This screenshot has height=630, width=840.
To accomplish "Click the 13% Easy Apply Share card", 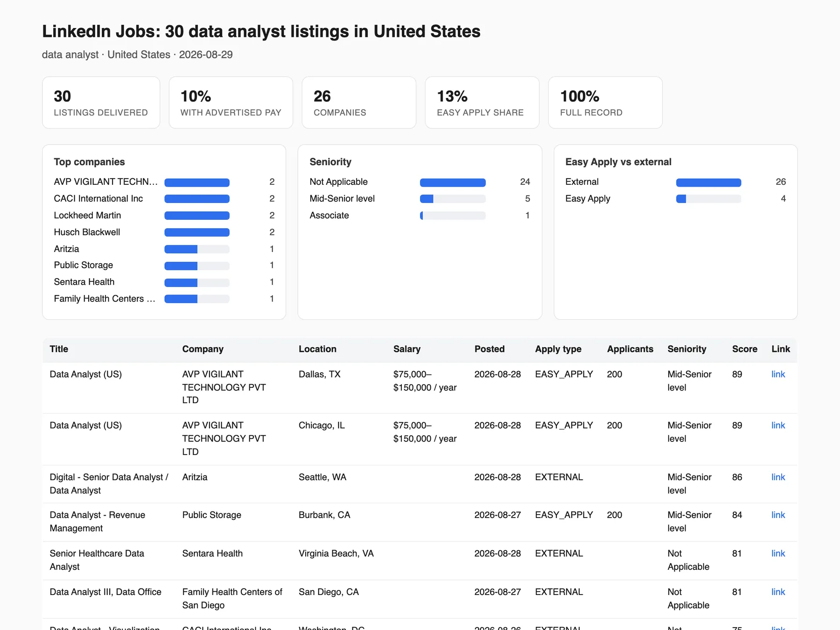I will (x=482, y=103).
